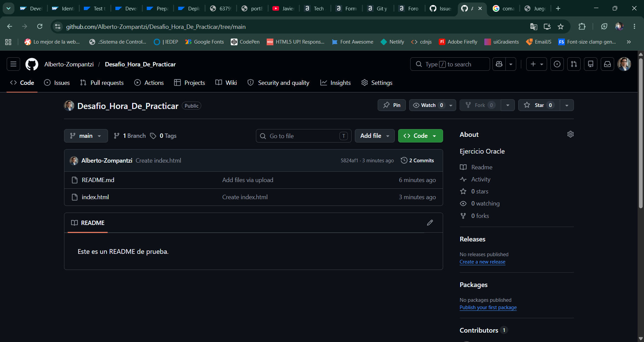Open the Chrome three-dot menu

point(634,26)
